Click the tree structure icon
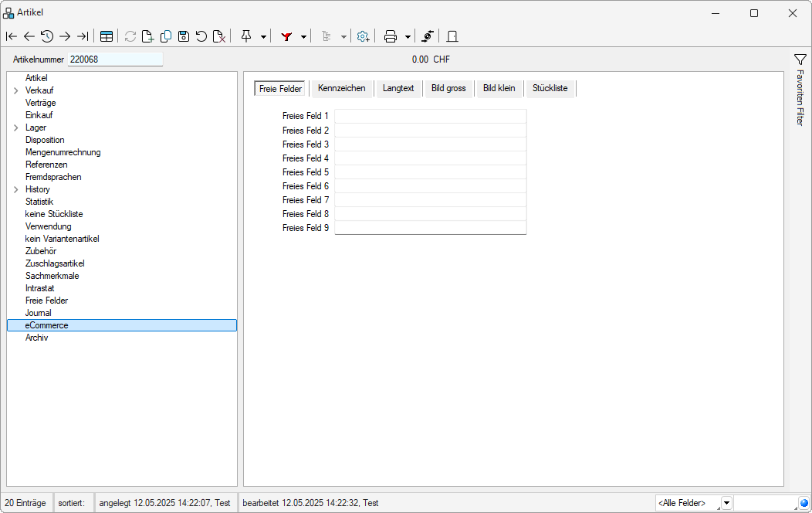 [x=326, y=36]
